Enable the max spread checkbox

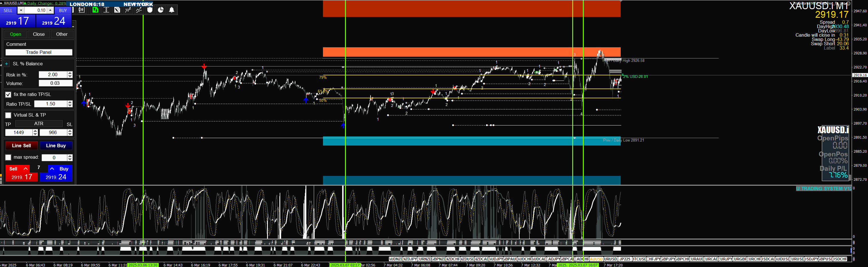click(8, 157)
